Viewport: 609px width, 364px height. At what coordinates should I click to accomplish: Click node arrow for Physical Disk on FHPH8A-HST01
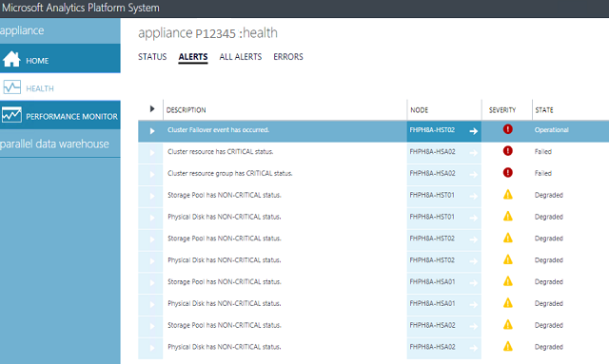coord(474,218)
